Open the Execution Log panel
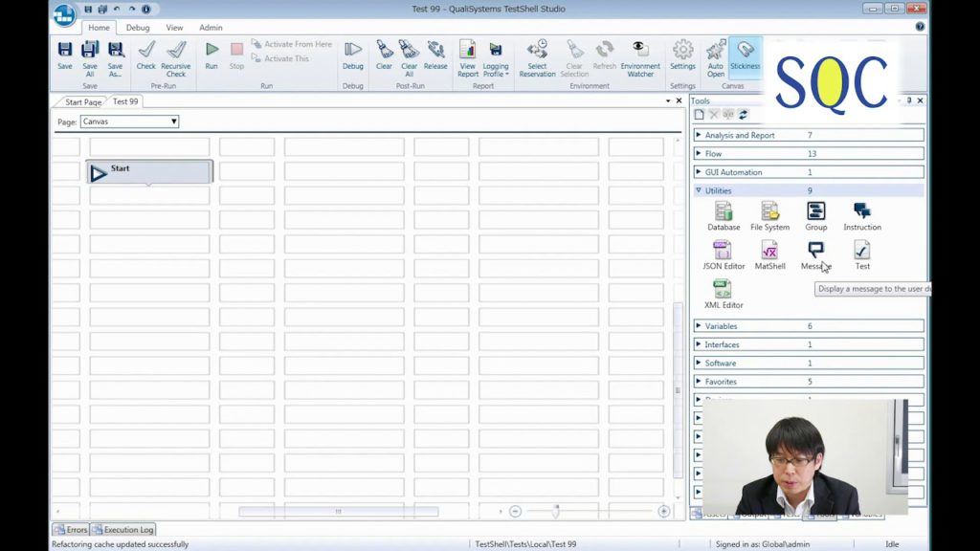980x551 pixels. pyautogui.click(x=123, y=529)
